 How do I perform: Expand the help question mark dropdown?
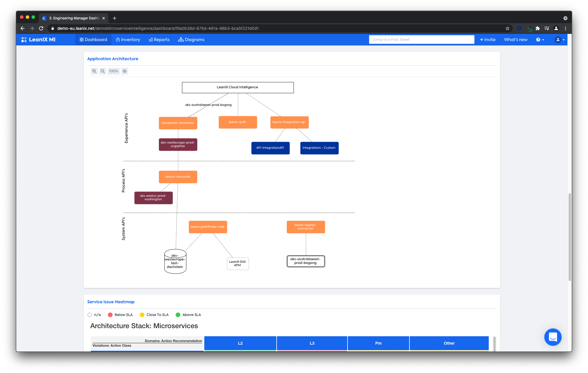540,40
